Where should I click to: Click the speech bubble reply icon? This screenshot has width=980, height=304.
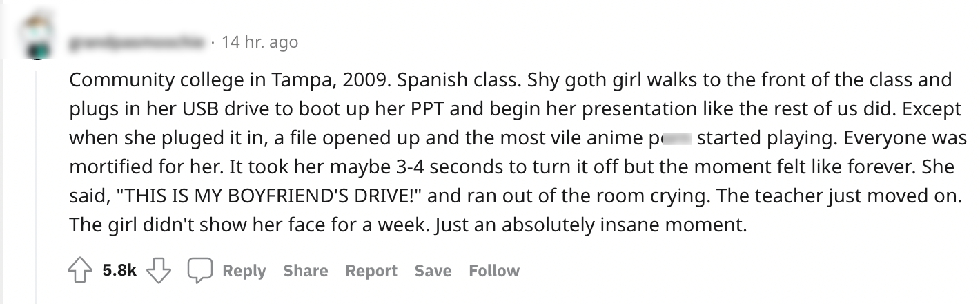pos(201,271)
